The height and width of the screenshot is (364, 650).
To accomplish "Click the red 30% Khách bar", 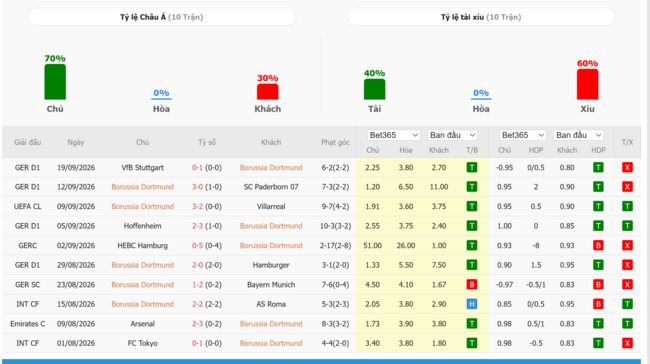I will [x=267, y=92].
